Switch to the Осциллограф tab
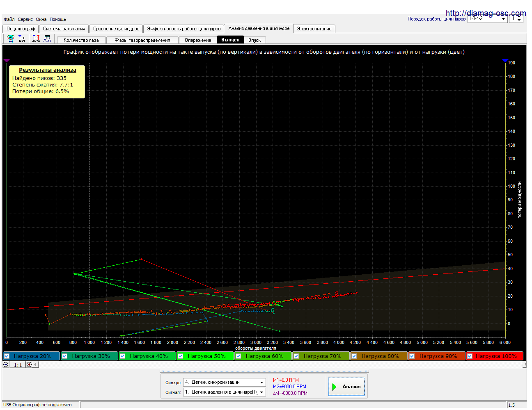532x410 pixels. click(x=21, y=29)
